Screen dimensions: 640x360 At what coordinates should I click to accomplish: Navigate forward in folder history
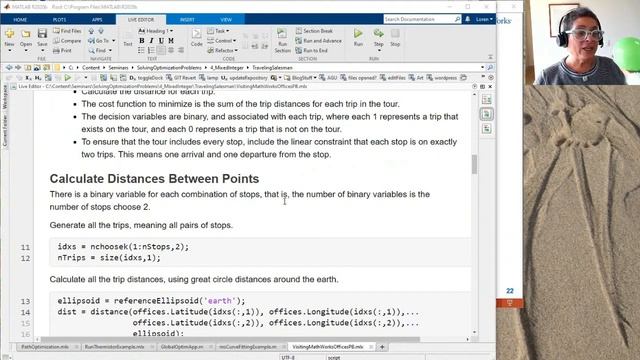pos(18,67)
